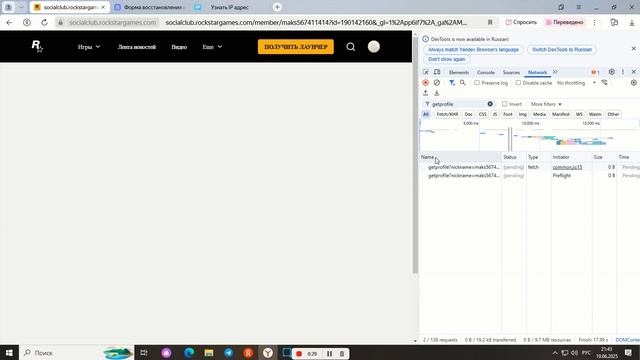Switch to the Узнать IP адрес browser tab
This screenshot has height=360, width=640.
pos(229,7)
